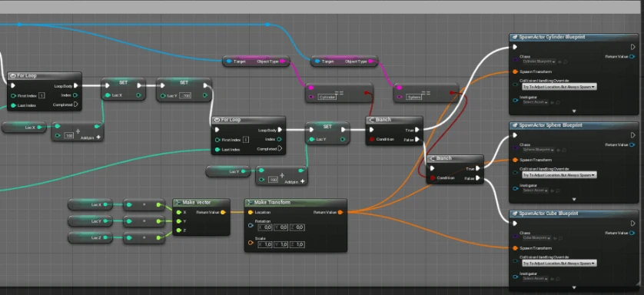Open Collision Handling Override dropdown on Cylinder spawn node
Screen dimensions: 644x295
click(559, 87)
